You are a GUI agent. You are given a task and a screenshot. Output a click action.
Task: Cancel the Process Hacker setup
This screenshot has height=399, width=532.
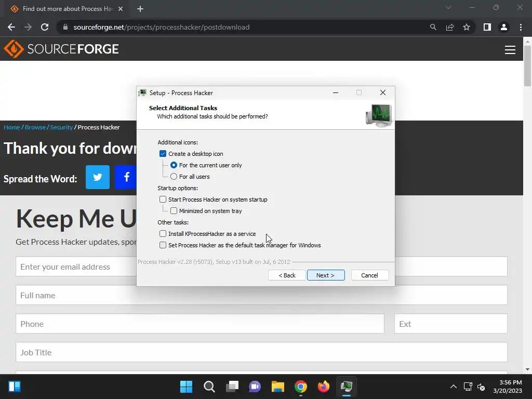[x=370, y=275]
